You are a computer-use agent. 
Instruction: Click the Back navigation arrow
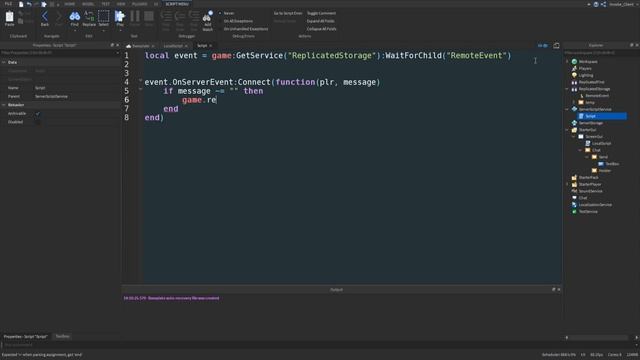pos(45,17)
